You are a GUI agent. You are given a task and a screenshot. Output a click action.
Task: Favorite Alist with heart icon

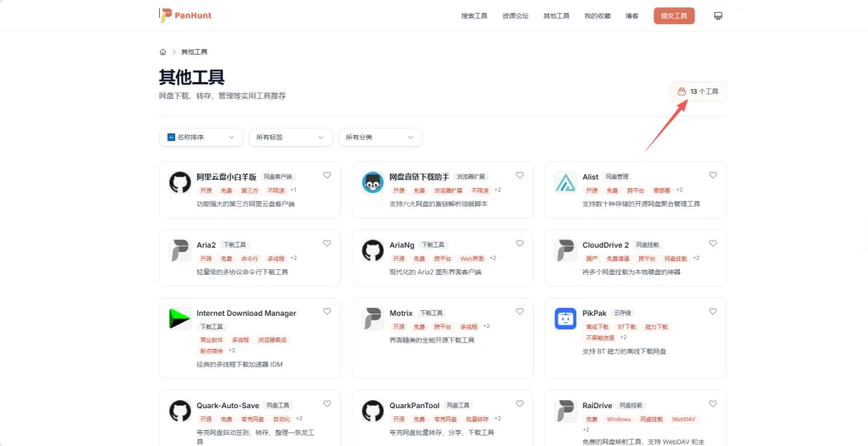(x=713, y=175)
